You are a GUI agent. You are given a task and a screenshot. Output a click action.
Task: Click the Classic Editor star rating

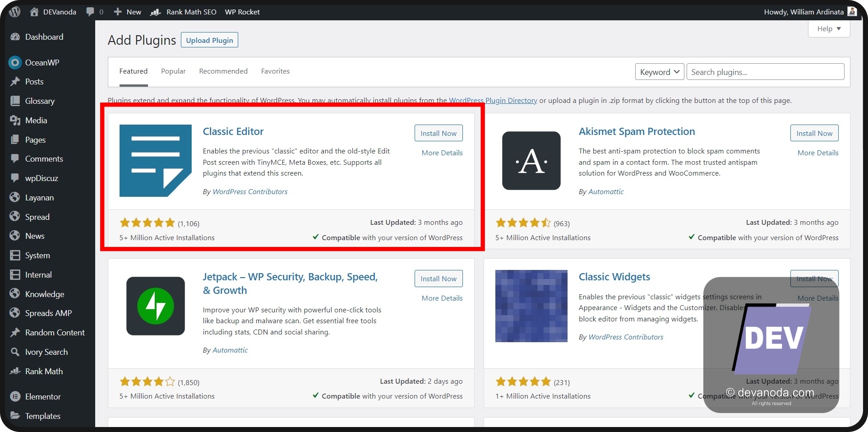pos(147,223)
